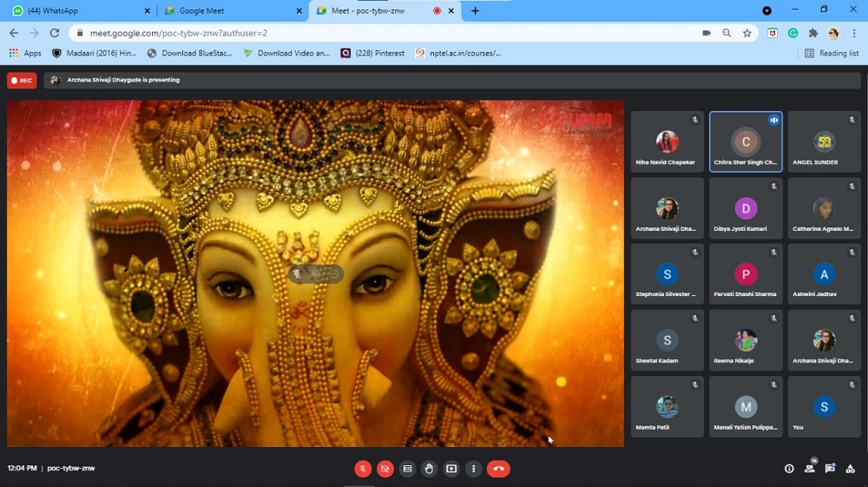This screenshot has height=487, width=868.
Task: Open the Grammarly extension icon
Action: (792, 33)
